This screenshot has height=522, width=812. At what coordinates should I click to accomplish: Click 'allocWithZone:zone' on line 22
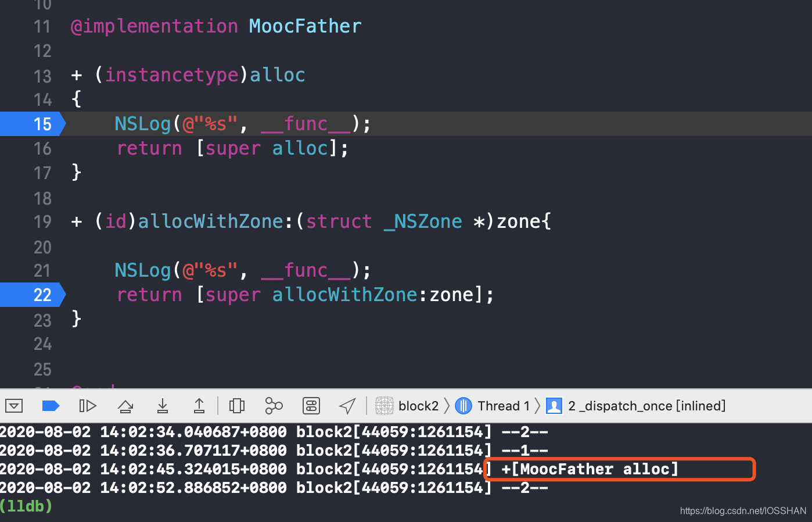pyautogui.click(x=373, y=295)
